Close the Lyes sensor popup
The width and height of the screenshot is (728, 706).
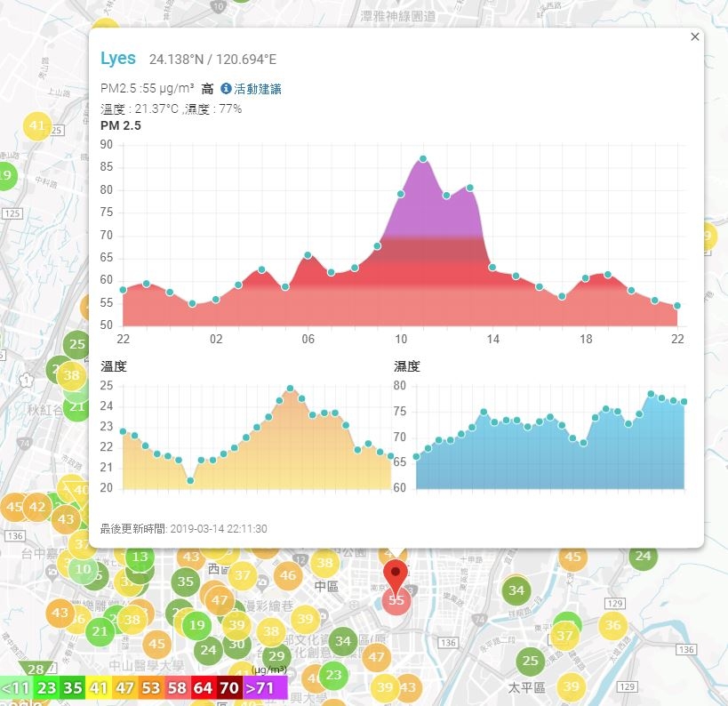pos(694,36)
